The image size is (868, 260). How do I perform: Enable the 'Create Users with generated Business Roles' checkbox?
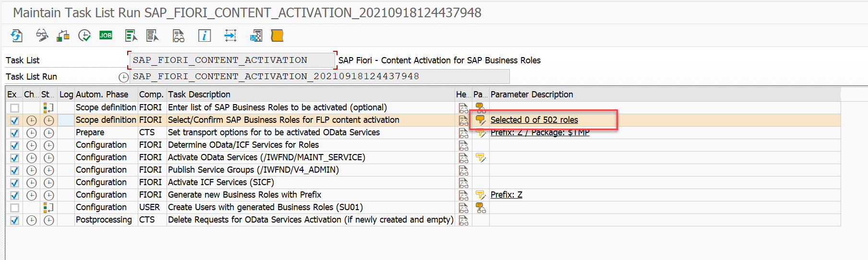pyautogui.click(x=15, y=208)
